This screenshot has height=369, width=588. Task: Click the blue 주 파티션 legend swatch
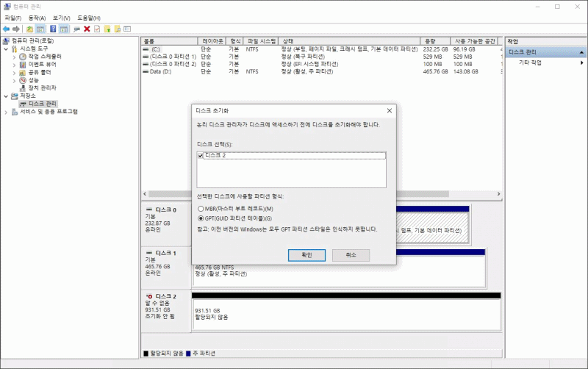188,354
